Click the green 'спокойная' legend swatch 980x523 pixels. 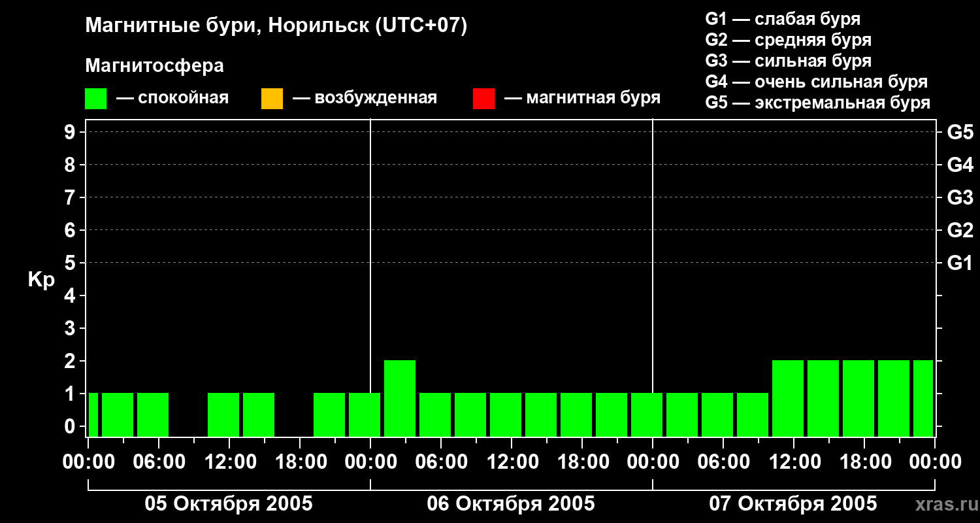(95, 98)
